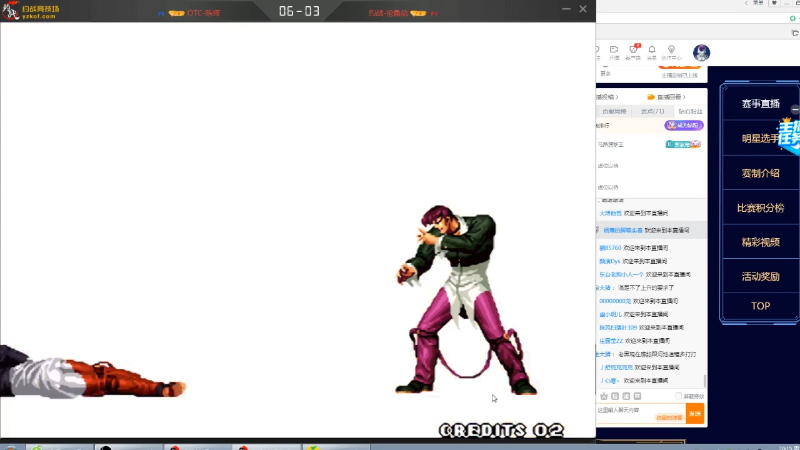Switch to the 贡献周榜 tab
Image resolution: width=800 pixels, height=450 pixels.
point(614,111)
